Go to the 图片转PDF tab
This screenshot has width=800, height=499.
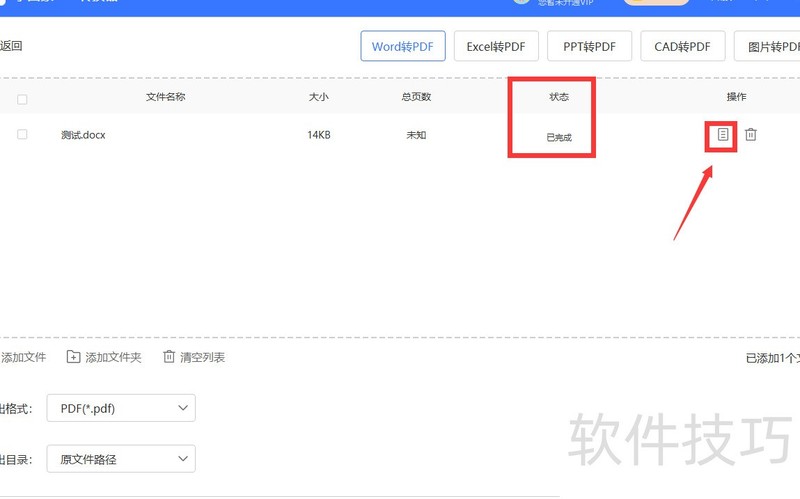(x=767, y=46)
